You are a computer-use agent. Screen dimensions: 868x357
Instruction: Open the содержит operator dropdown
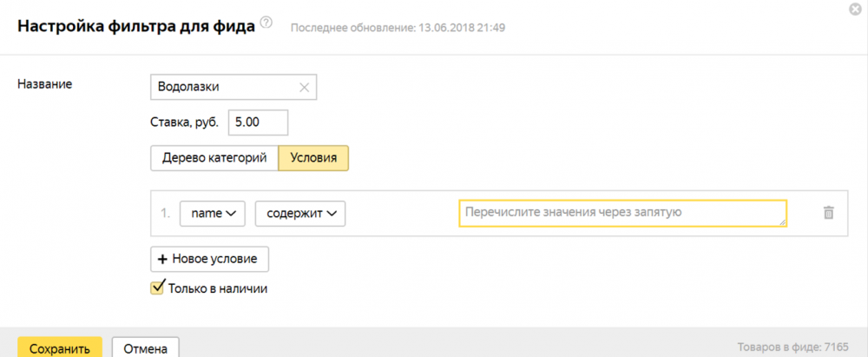coord(300,214)
